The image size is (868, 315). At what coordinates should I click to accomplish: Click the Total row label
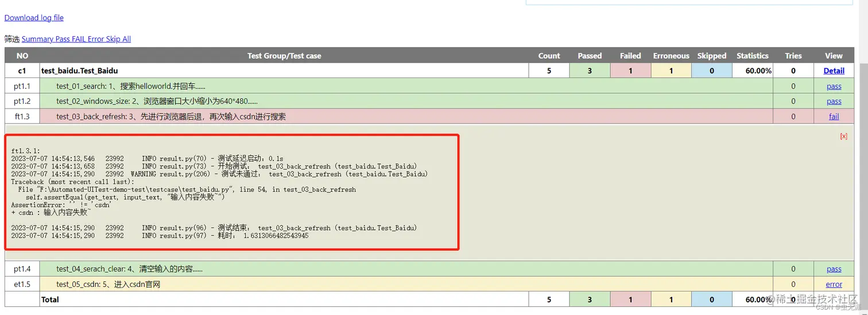[50, 300]
